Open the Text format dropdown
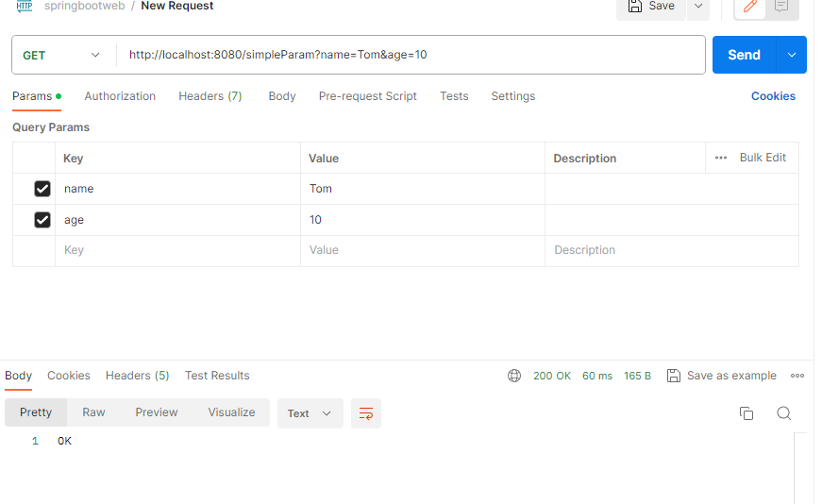The height and width of the screenshot is (504, 822). pos(310,413)
